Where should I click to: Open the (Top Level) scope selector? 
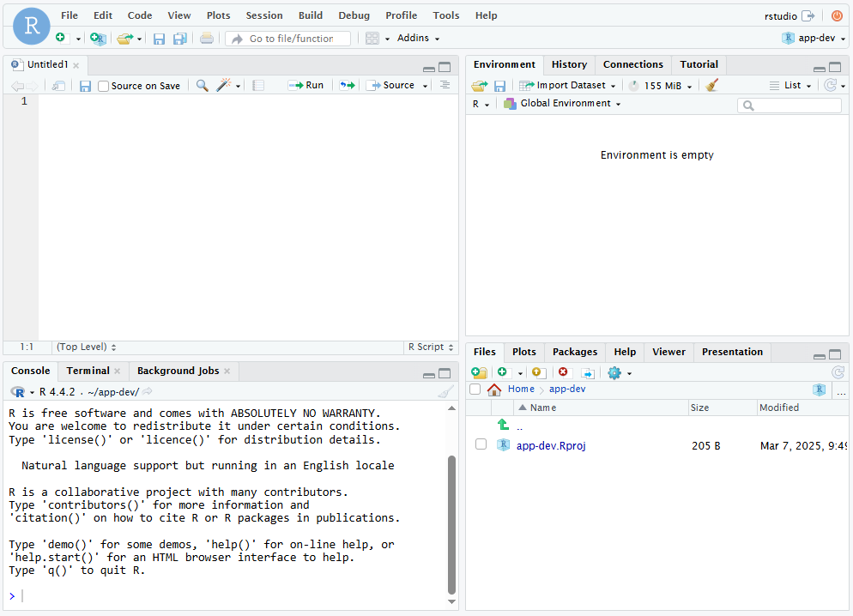(x=87, y=347)
